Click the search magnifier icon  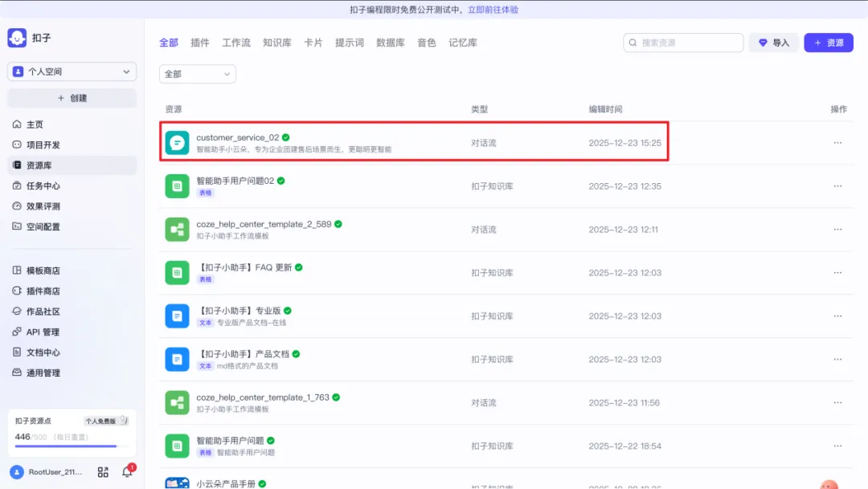pyautogui.click(x=633, y=43)
